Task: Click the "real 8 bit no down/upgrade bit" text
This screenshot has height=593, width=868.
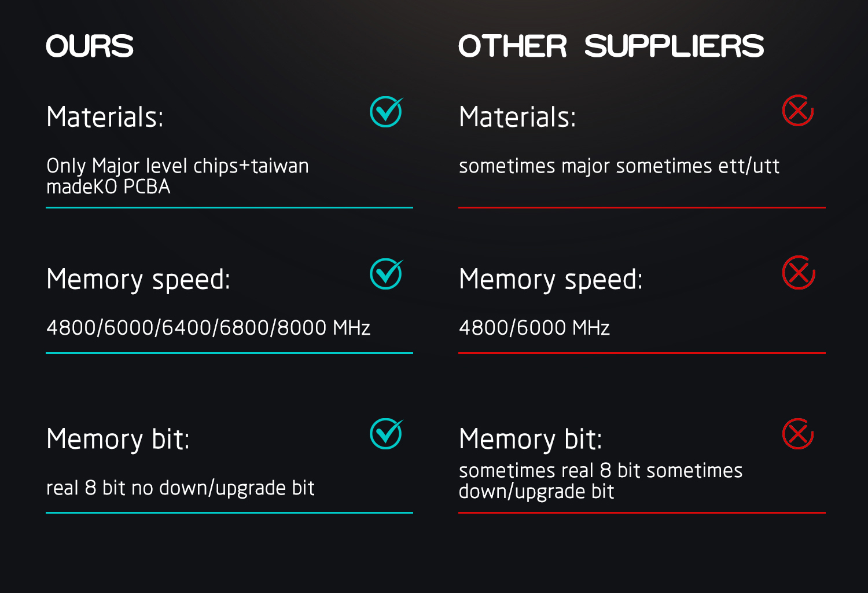Action: 180,488
